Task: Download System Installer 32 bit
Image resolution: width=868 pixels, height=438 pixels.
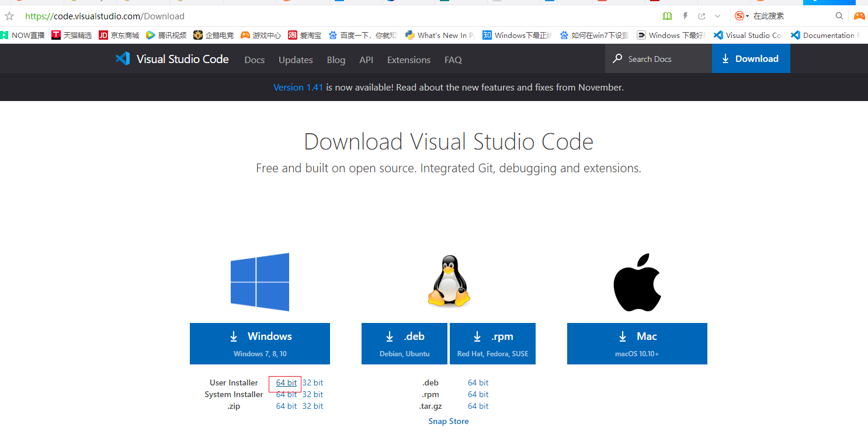Action: 313,395
